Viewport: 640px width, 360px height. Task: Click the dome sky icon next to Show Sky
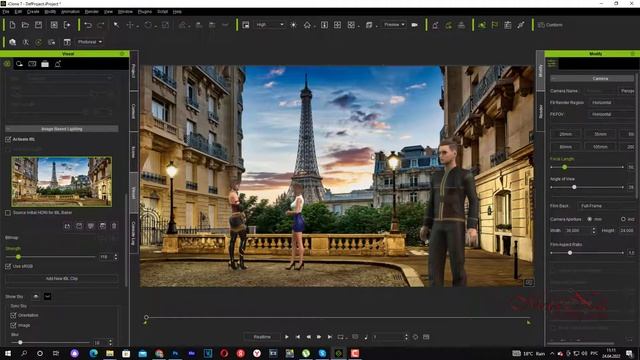(x=36, y=296)
